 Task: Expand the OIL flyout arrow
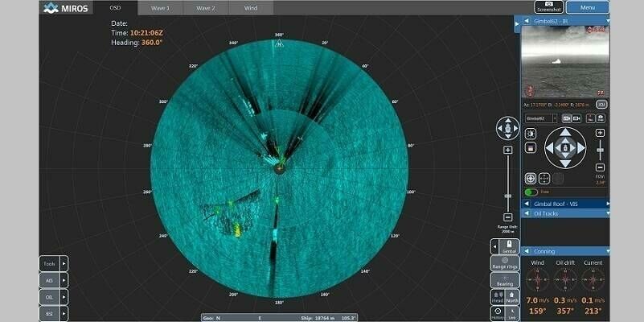click(x=64, y=297)
